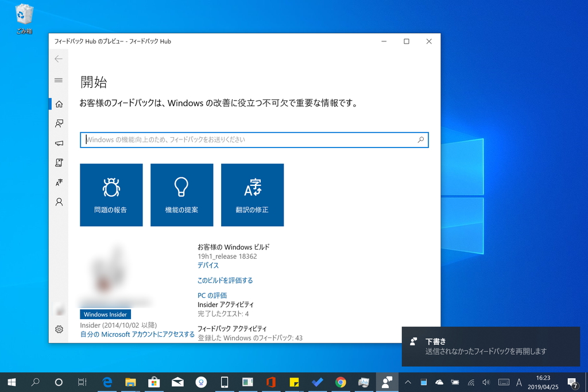588x392 pixels.
Task: Open the Feedback Hub icon on the taskbar
Action: click(387, 382)
